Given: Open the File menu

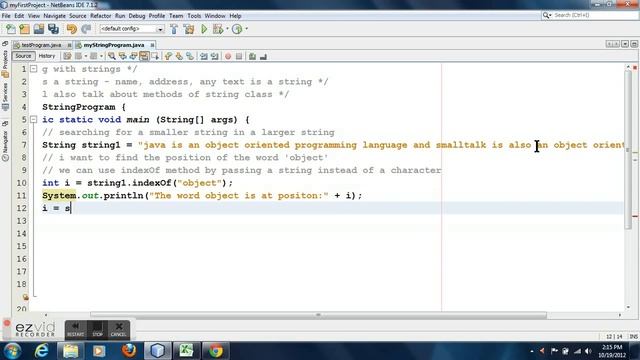Looking at the screenshot, I should (6, 16).
